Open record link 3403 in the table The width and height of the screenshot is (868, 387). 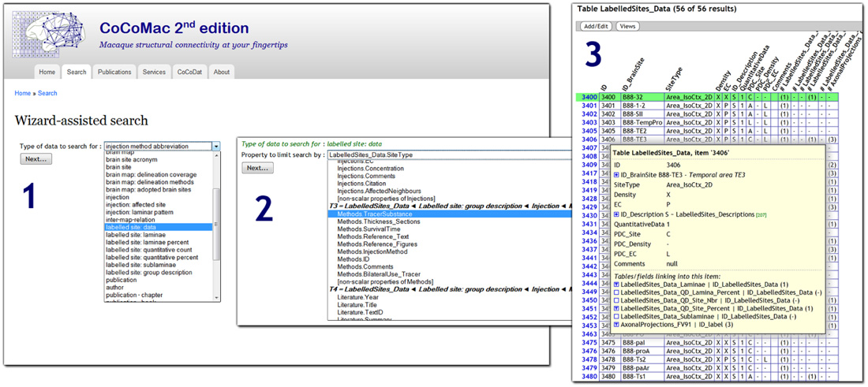click(589, 122)
